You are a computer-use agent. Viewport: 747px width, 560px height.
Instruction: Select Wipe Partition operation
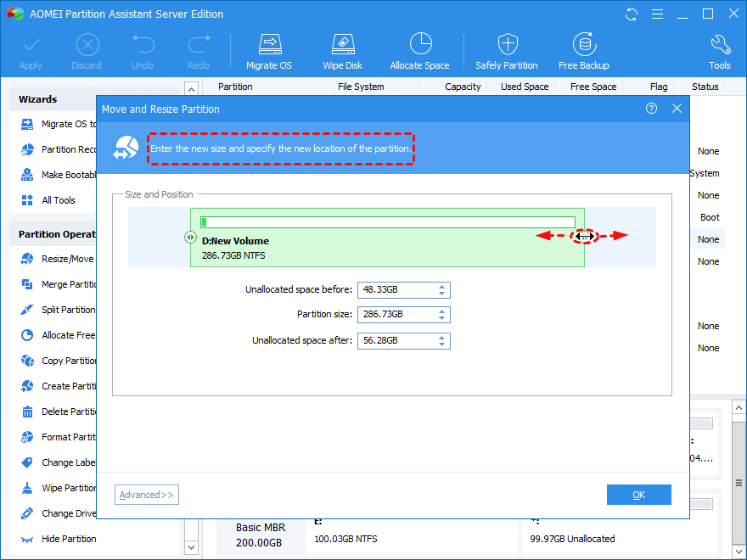(58, 488)
